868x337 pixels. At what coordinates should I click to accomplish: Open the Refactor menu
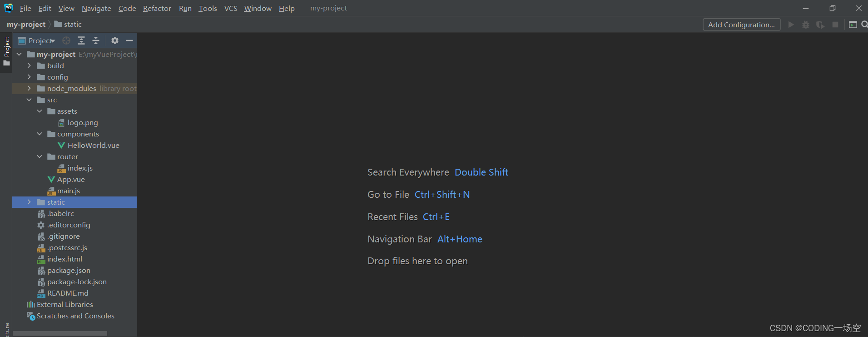157,8
